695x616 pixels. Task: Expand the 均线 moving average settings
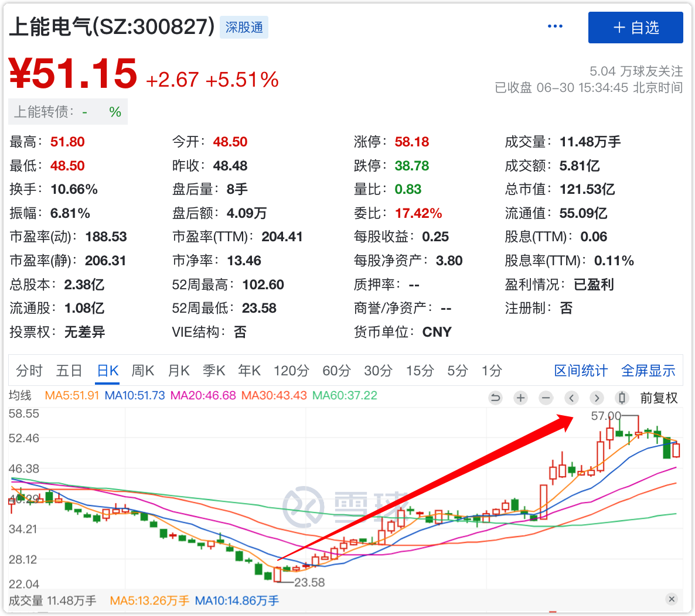point(20,395)
